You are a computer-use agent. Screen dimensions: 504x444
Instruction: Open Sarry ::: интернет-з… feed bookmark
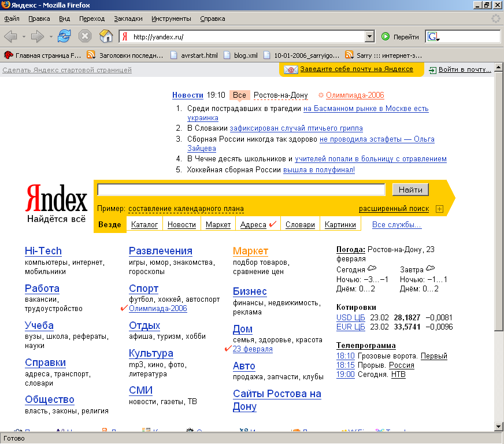(383, 55)
